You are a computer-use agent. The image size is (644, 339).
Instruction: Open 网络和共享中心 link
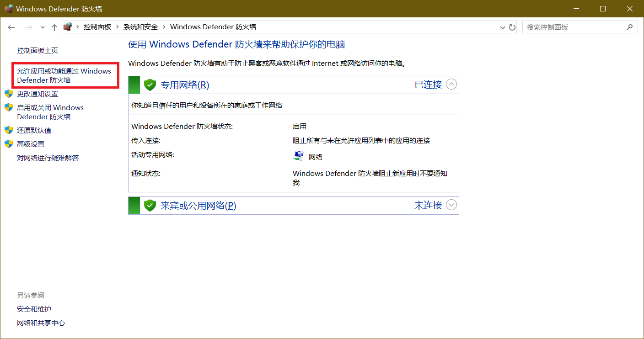[x=41, y=323]
